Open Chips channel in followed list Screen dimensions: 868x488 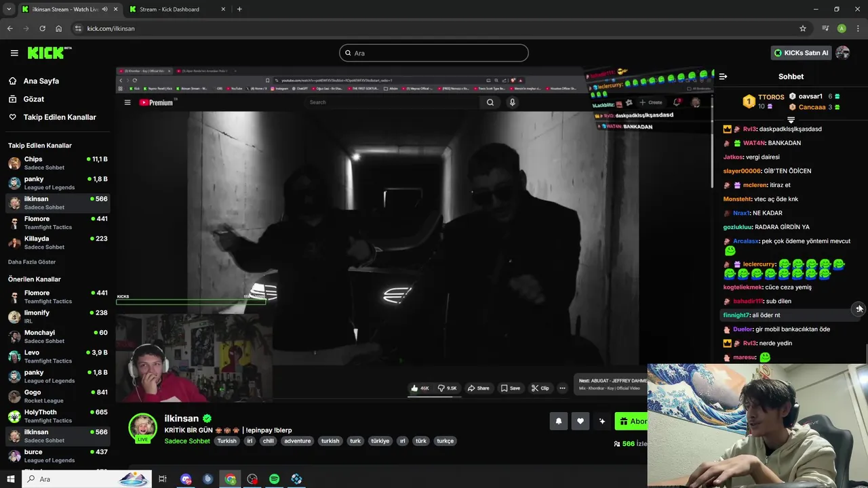point(58,163)
